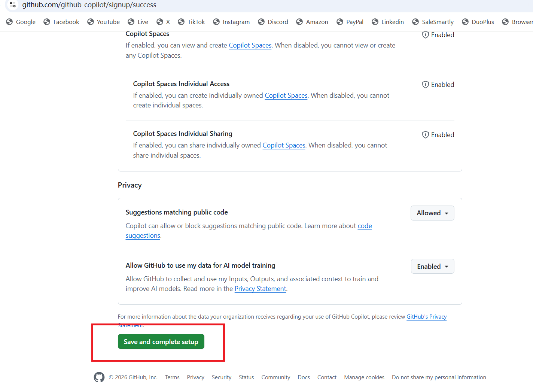The image size is (533, 392).
Task: Click the GitHub Octocat logo in footer
Action: pos(99,377)
